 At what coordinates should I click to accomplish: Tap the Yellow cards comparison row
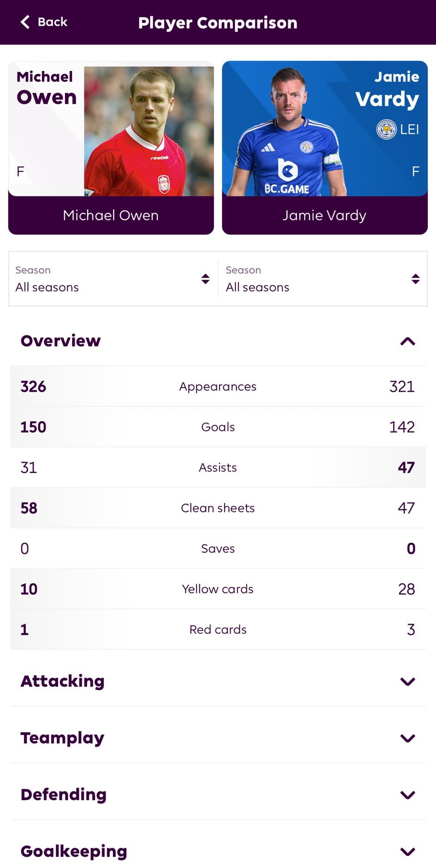218,589
